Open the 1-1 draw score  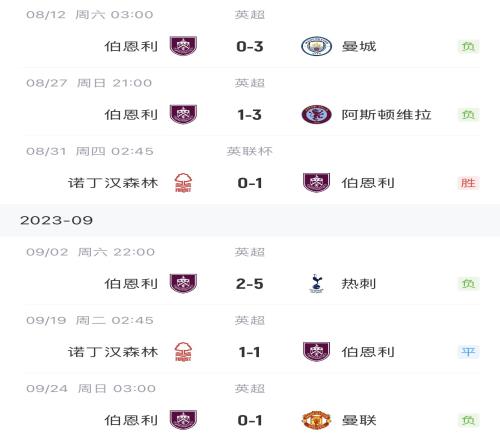click(250, 352)
